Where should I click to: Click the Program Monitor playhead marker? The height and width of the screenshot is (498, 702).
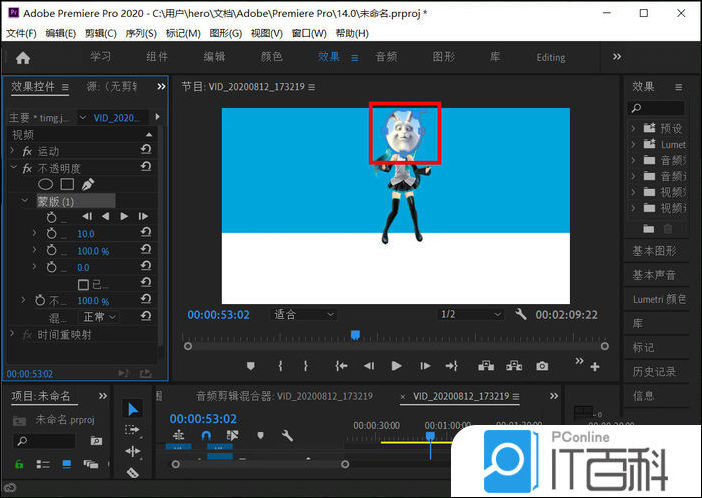(x=354, y=335)
